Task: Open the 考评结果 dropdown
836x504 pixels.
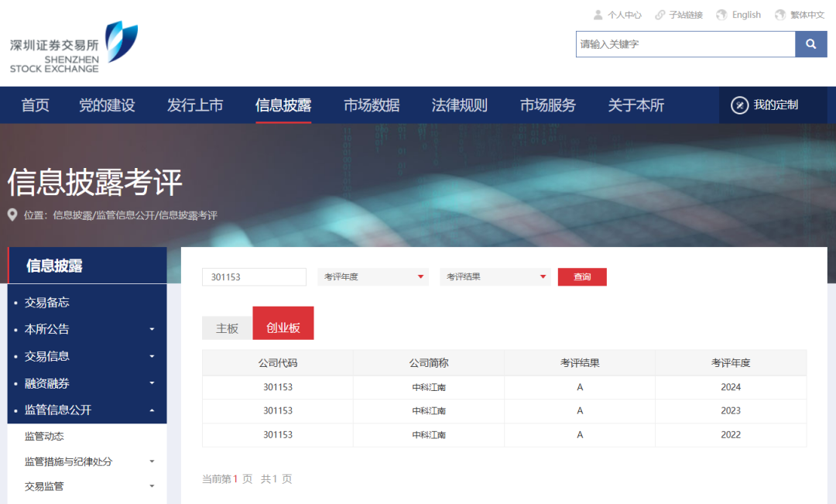Action: 495,277
